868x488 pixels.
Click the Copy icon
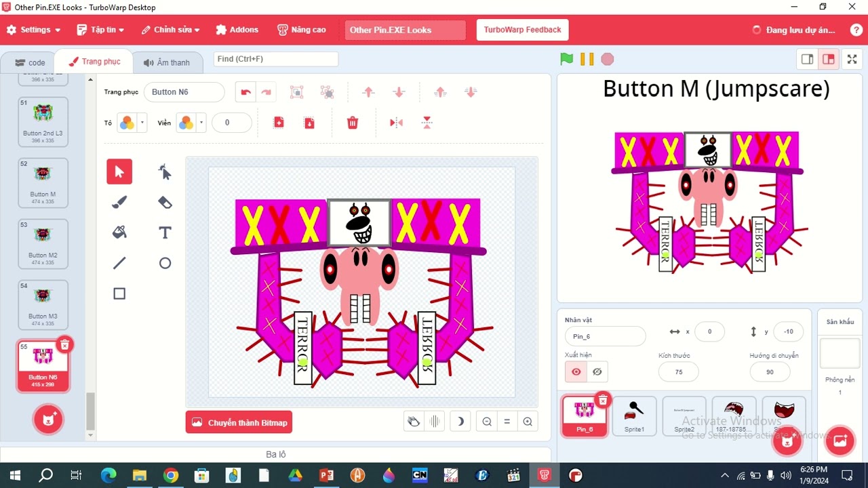pyautogui.click(x=279, y=123)
